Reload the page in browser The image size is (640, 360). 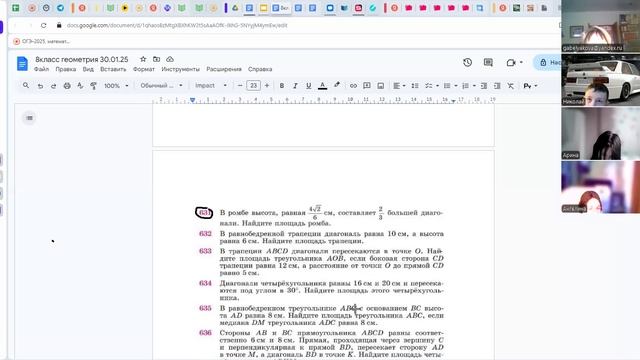44,25
